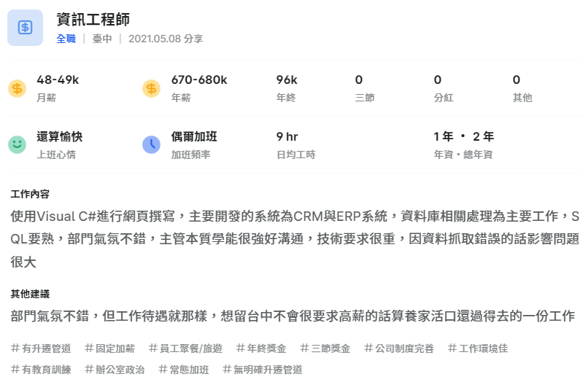588x382 pixels.
Task: Click the 48-49k monthly salary value
Action: (x=58, y=80)
